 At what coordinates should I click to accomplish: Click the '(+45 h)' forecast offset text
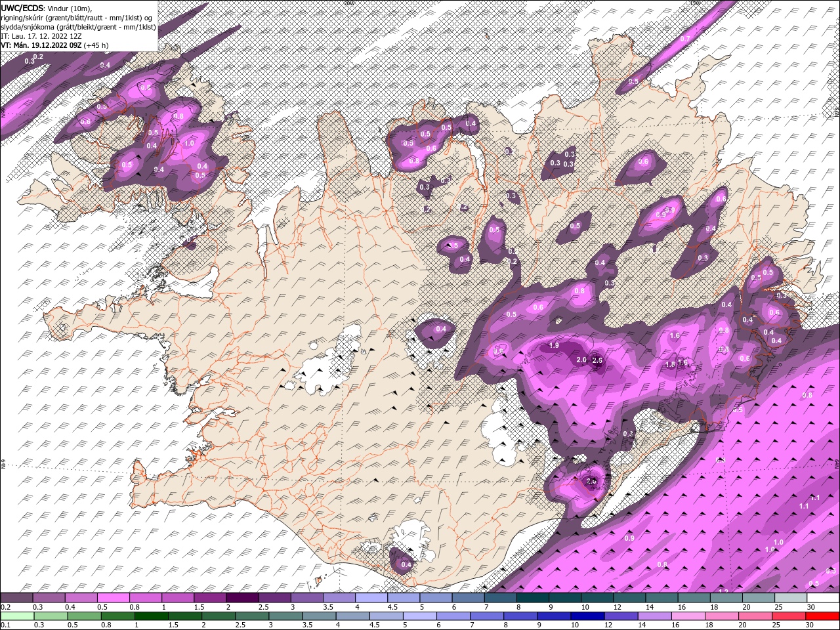coord(96,45)
